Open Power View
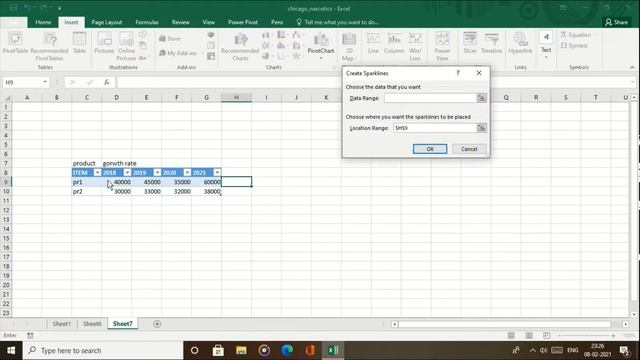This screenshot has height=360, width=640. pos(442,47)
